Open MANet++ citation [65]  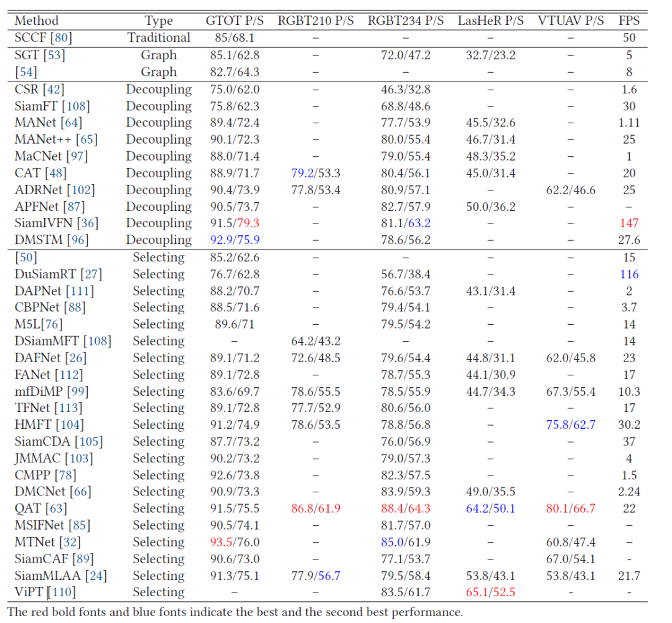click(86, 139)
